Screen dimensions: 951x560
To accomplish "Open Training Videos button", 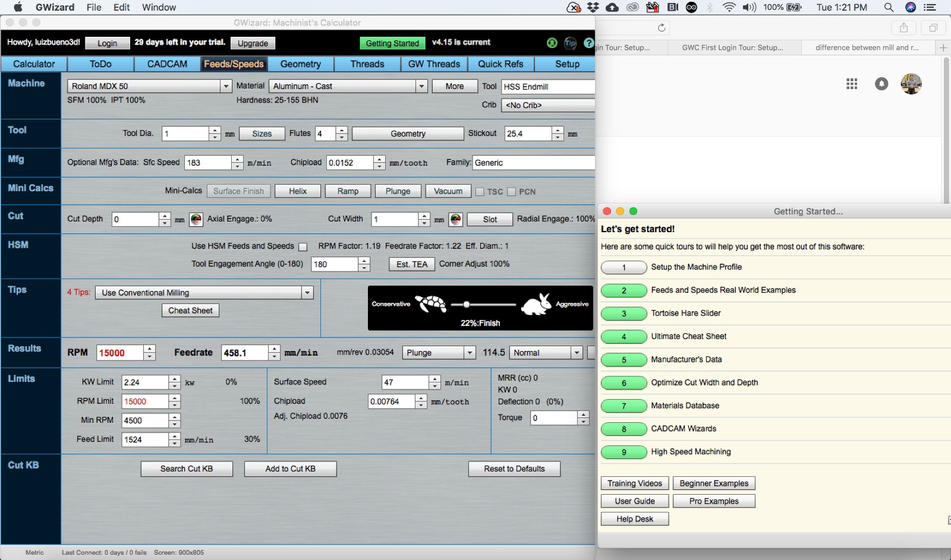I will coord(635,483).
